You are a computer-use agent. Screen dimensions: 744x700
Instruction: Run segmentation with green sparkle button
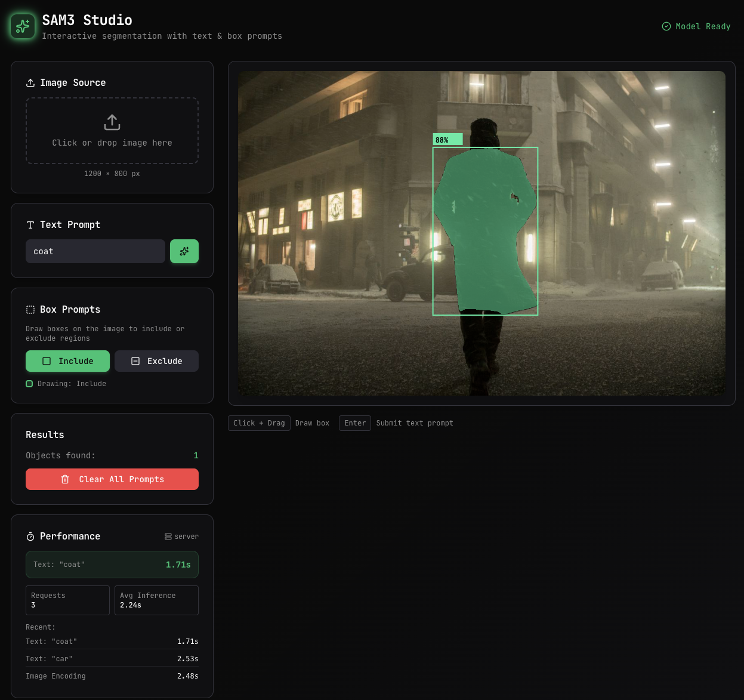tap(184, 251)
